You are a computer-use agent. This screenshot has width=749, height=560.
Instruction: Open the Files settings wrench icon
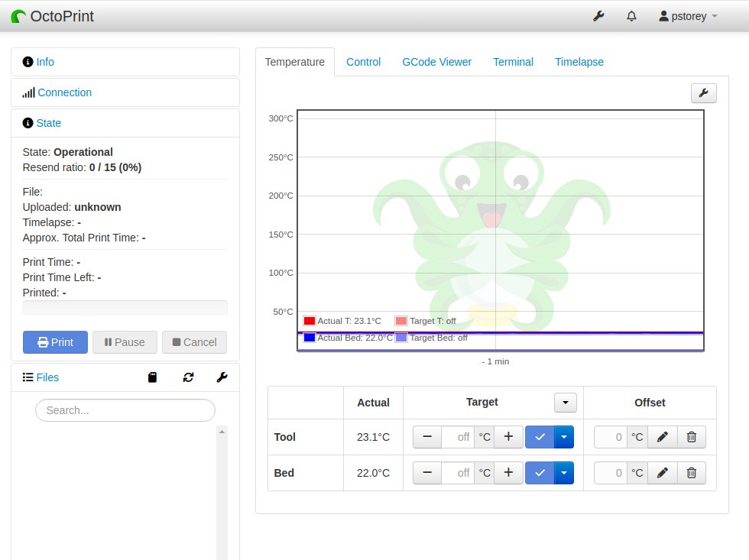click(x=222, y=377)
